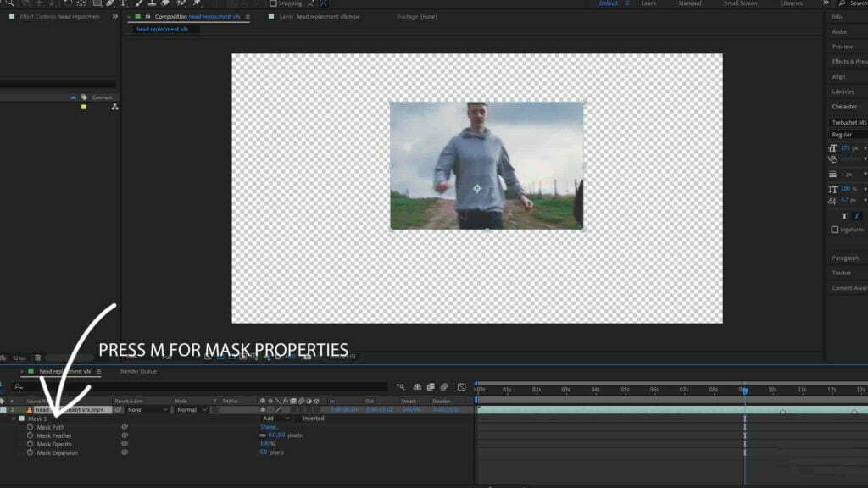Click the stopwatch for Mask Opacity
Screen dimensions: 868x488
point(30,444)
